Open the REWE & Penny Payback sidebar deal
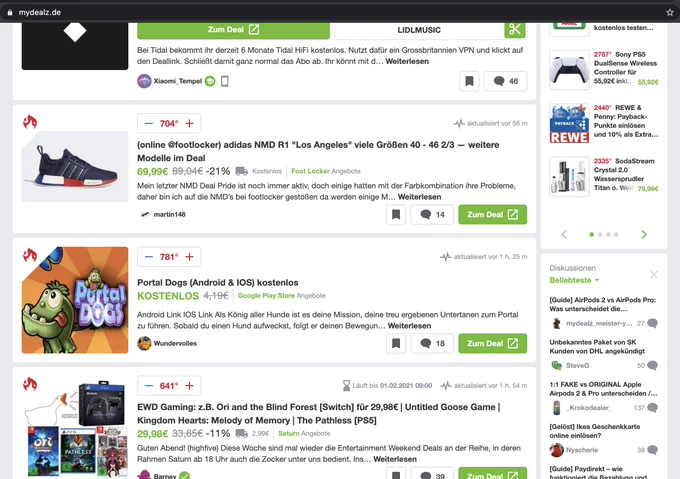The image size is (680, 479). pyautogui.click(x=626, y=121)
